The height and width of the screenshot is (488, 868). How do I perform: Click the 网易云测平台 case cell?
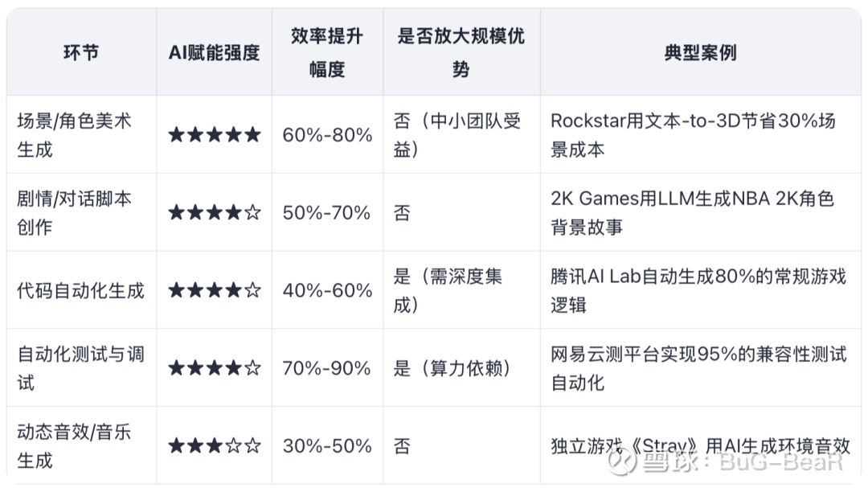(x=698, y=367)
